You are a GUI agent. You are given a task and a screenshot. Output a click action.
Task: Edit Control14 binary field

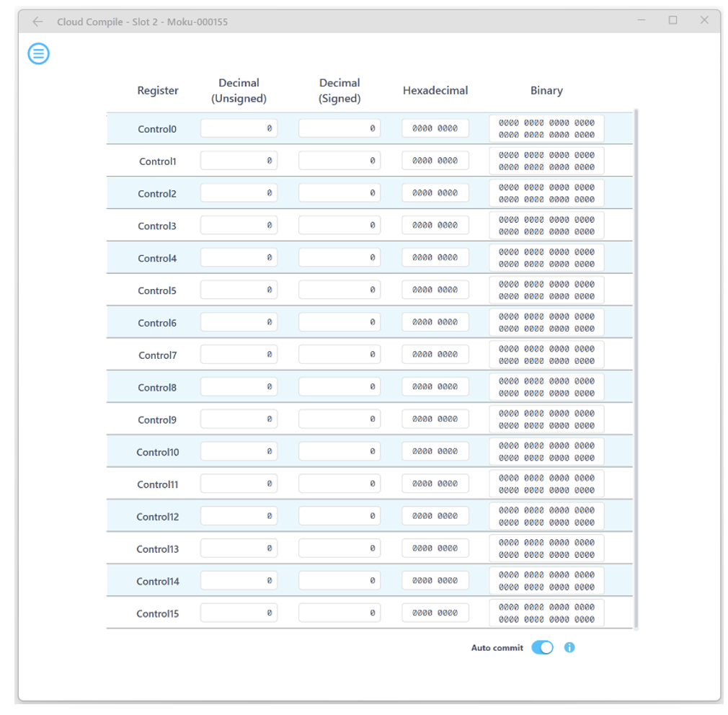(546, 580)
